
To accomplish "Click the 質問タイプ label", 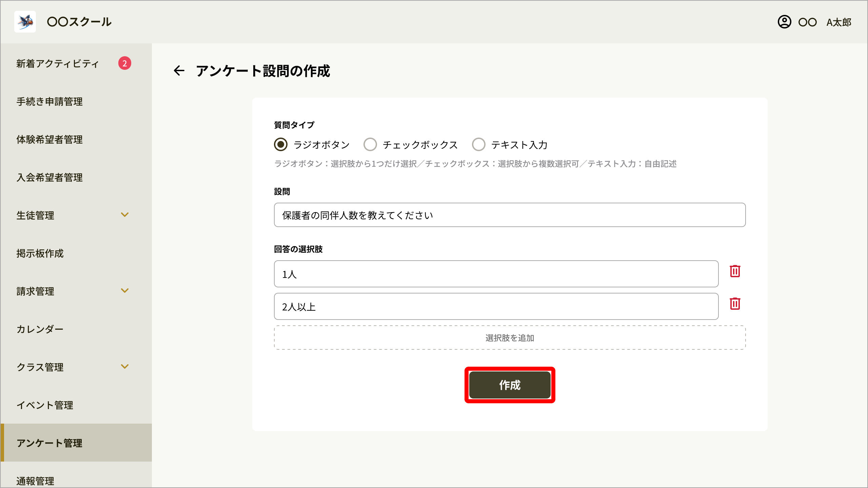I will tap(294, 125).
